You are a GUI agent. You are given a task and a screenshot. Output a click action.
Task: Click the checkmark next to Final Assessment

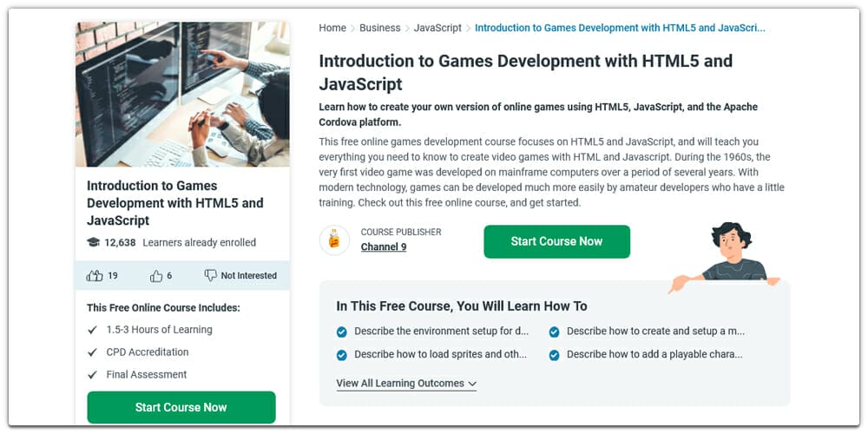click(93, 375)
